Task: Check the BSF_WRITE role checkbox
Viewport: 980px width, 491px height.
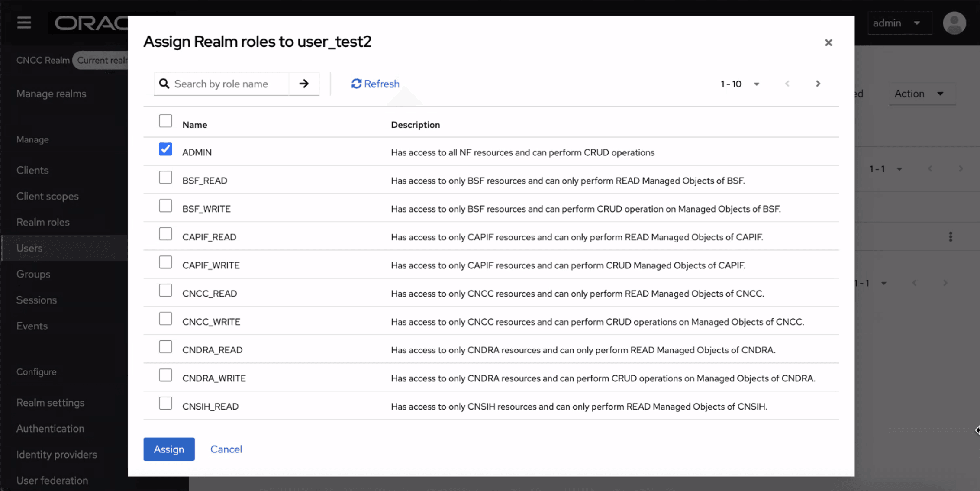Action: click(x=165, y=206)
